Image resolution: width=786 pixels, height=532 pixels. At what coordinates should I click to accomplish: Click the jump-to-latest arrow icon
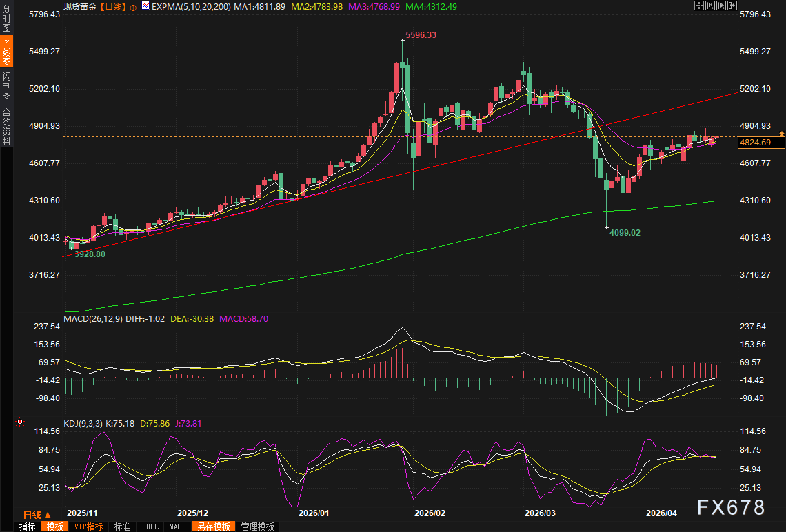coord(732,6)
